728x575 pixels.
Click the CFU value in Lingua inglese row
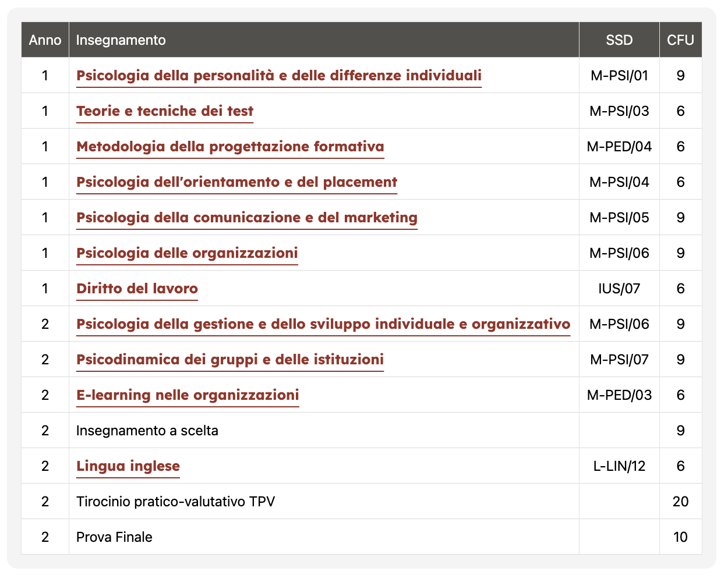(x=680, y=466)
